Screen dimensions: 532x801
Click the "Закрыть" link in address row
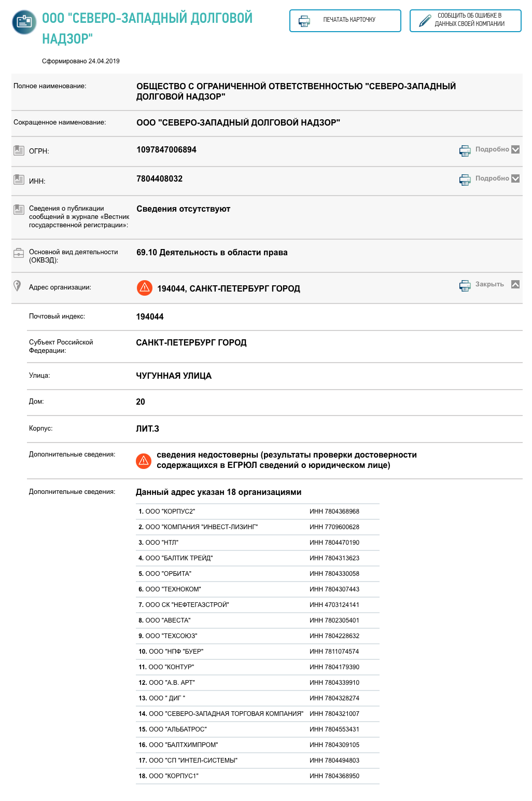[x=489, y=284]
